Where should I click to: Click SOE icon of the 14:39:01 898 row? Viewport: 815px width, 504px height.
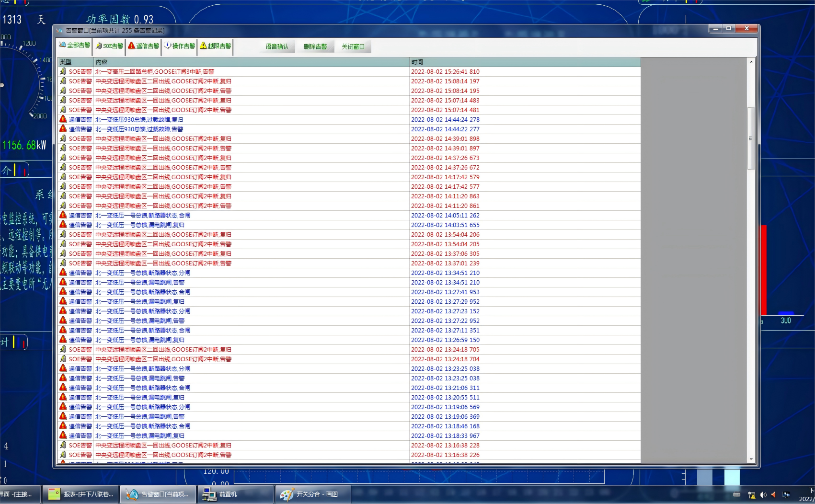(63, 138)
